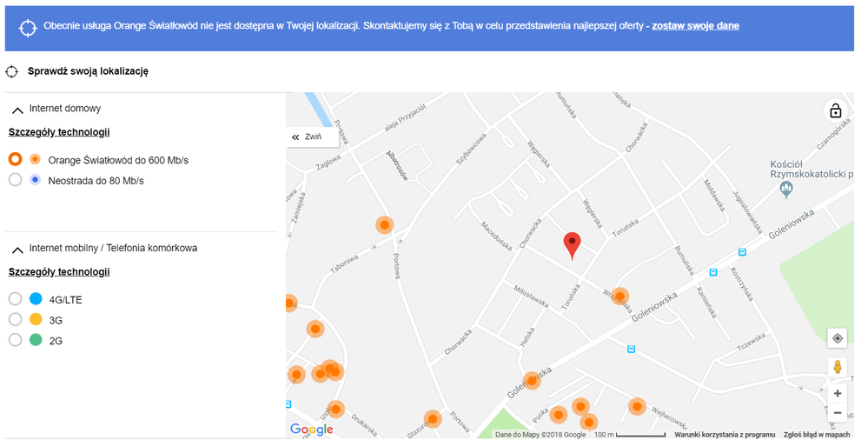This screenshot has width=868, height=440.
Task: Select Neostrada do 80 Mb/s radio button
Action: (15, 180)
